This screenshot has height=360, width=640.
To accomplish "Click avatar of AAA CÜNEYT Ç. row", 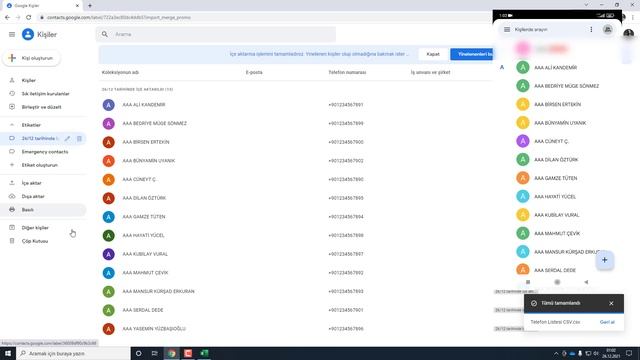I will click(109, 180).
